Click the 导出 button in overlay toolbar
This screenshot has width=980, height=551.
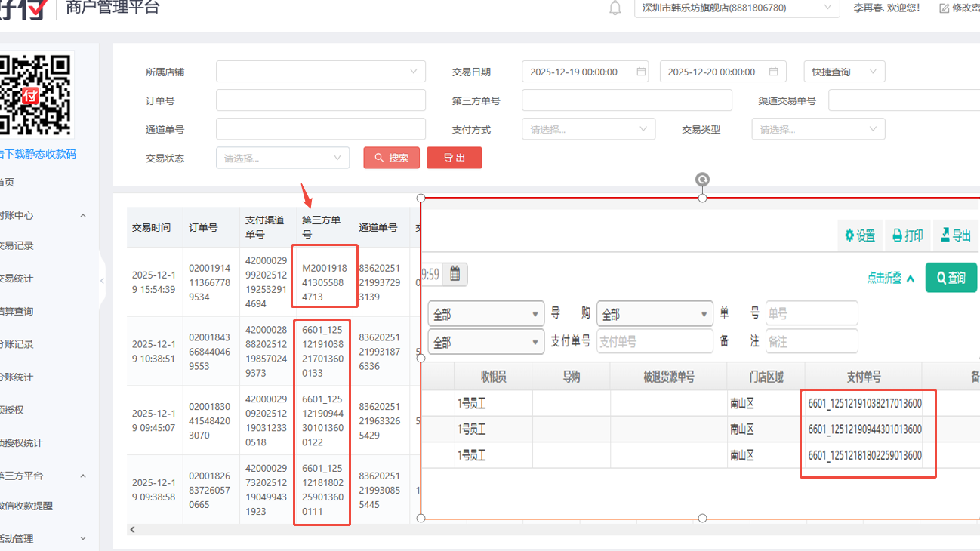coord(955,235)
